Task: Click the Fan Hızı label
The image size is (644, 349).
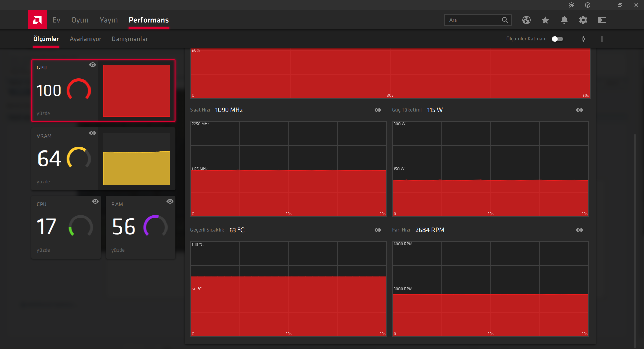Action: point(401,230)
